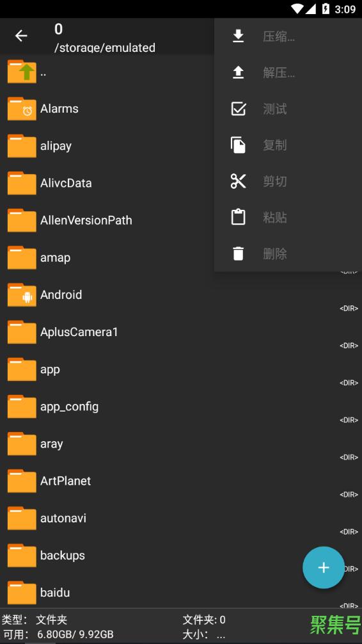Click the scissors cut icon
The width and height of the screenshot is (362, 644).
click(238, 181)
